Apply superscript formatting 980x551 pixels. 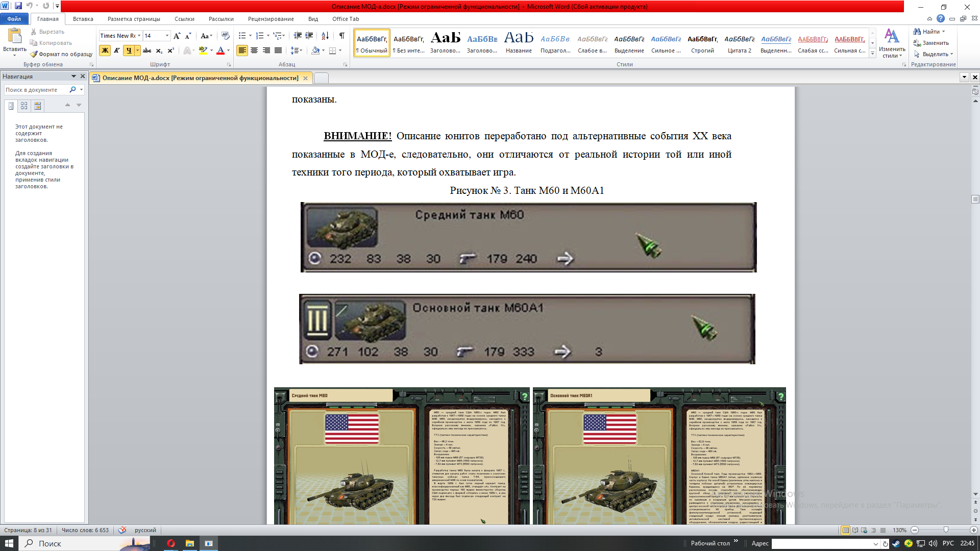[170, 51]
